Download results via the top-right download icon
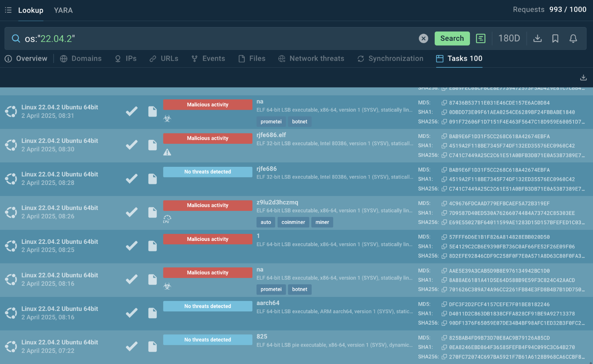 pos(537,38)
